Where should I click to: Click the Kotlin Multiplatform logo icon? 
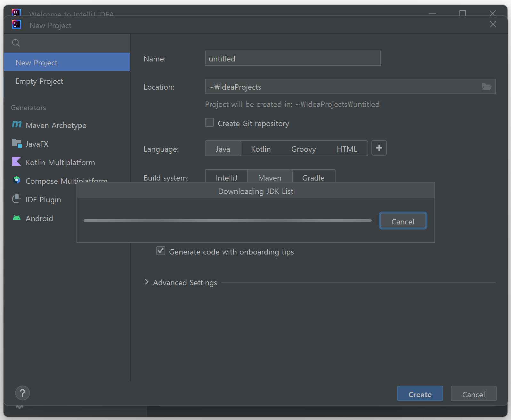pyautogui.click(x=17, y=162)
